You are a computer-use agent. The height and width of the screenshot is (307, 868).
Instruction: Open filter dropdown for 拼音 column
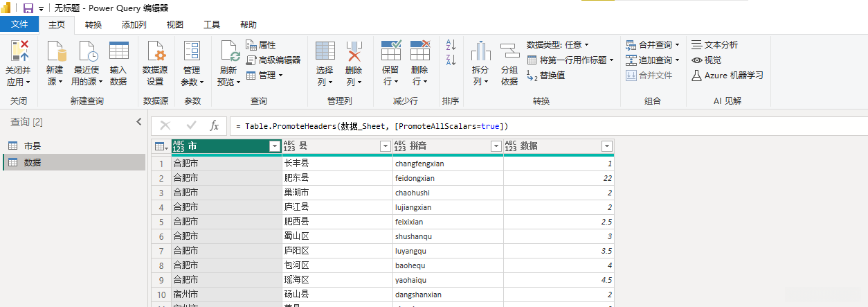[x=496, y=146]
